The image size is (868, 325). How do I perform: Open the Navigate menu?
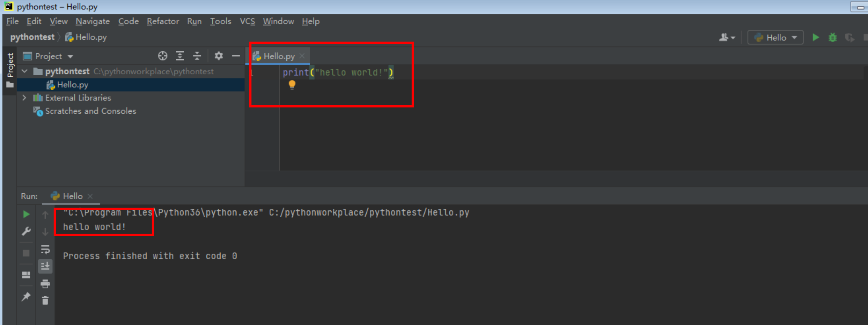92,22
